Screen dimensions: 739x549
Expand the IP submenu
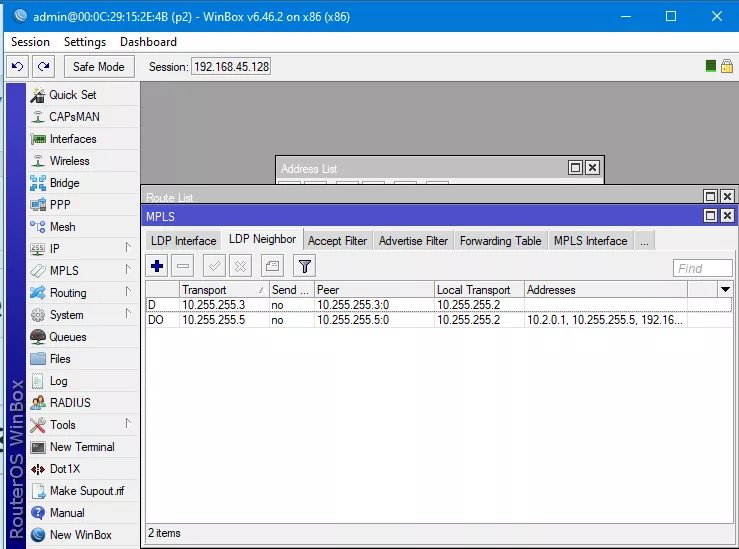point(83,248)
